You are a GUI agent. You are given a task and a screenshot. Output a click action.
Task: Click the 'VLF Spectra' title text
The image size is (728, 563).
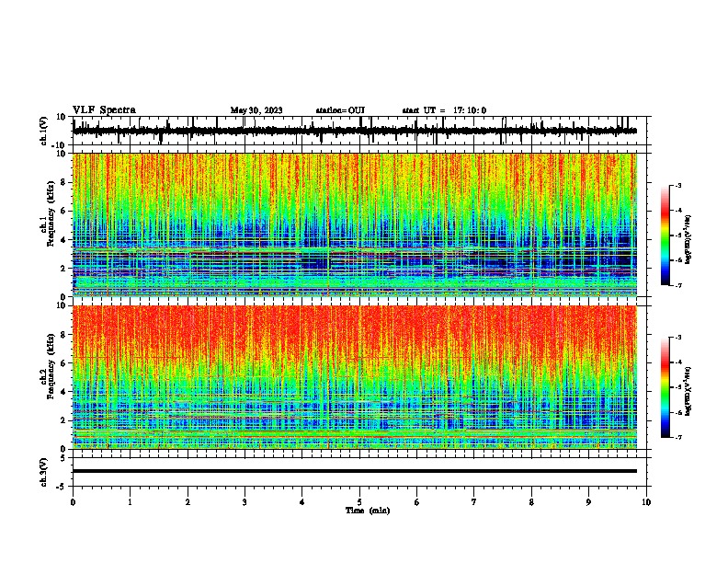(104, 110)
